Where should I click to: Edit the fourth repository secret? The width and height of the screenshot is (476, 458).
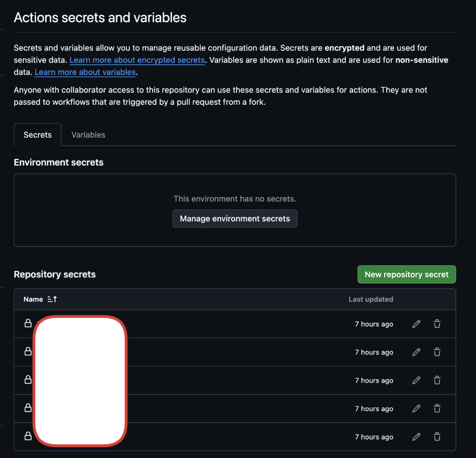(x=416, y=409)
